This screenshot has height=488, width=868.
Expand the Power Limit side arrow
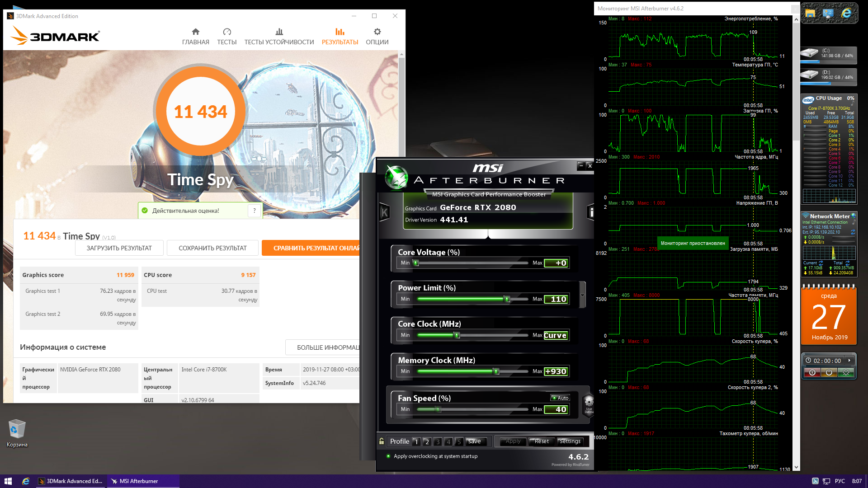point(582,295)
